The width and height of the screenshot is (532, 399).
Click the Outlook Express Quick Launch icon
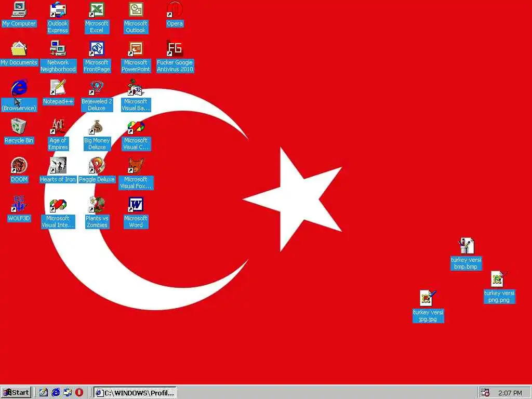click(x=68, y=393)
